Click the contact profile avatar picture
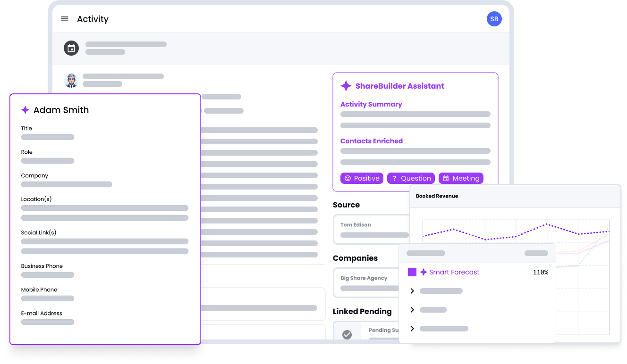This screenshot has width=627, height=364. 71,80
